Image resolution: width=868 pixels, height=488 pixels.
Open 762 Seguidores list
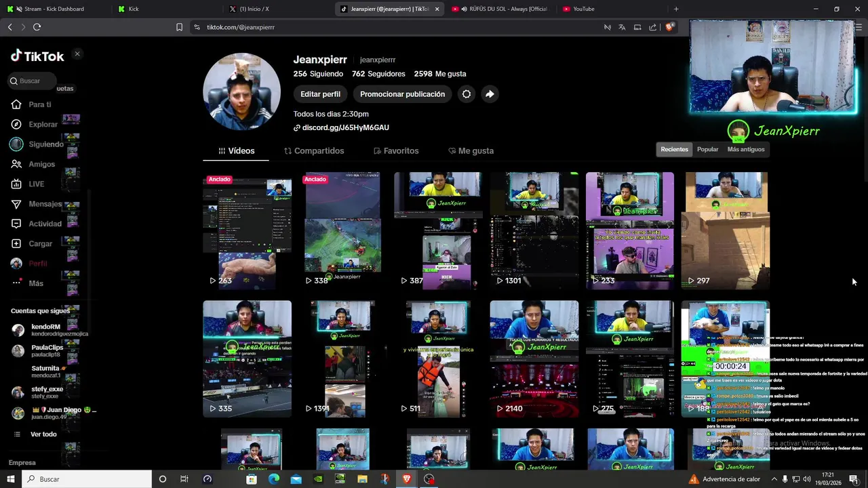point(378,74)
